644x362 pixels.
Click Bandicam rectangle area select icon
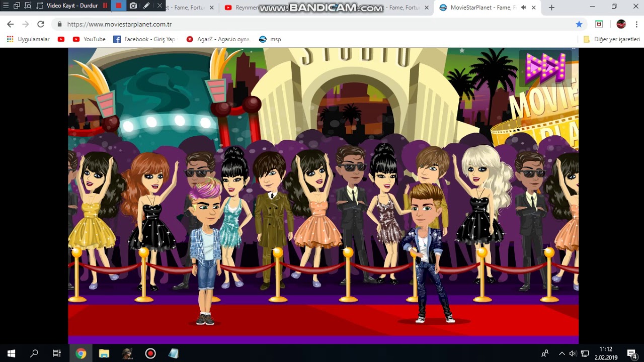40,6
